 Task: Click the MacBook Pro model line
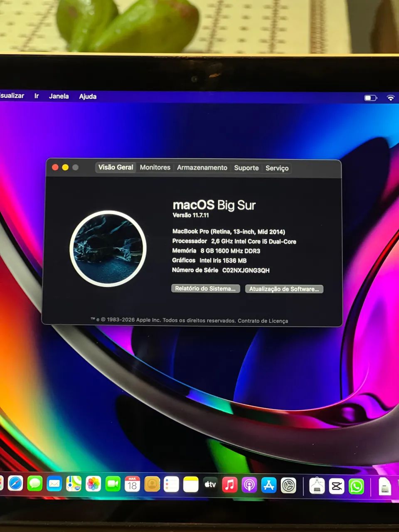coord(229,232)
